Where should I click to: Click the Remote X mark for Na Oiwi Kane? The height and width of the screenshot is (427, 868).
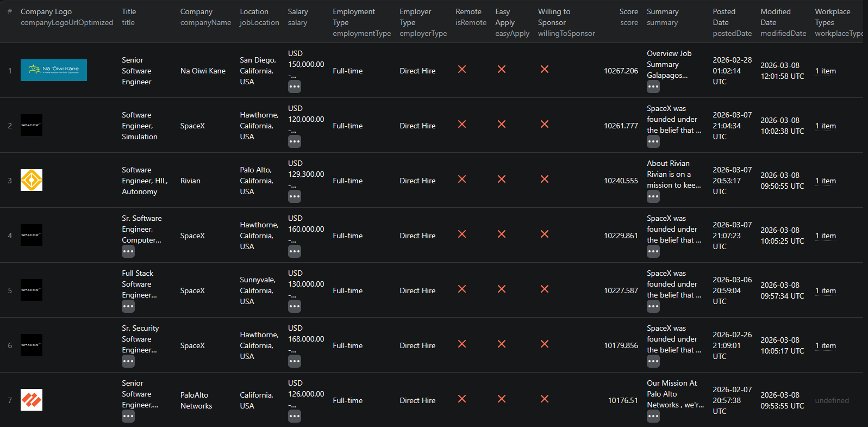(462, 69)
